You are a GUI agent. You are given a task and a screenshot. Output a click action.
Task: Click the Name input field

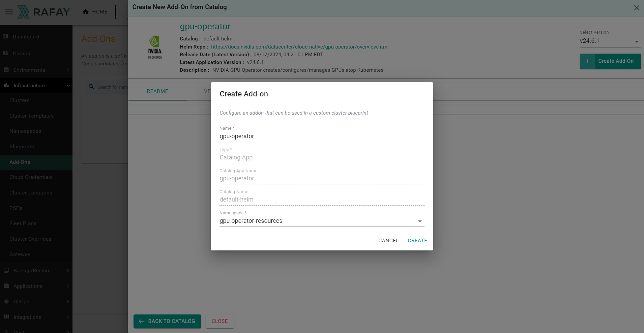322,136
